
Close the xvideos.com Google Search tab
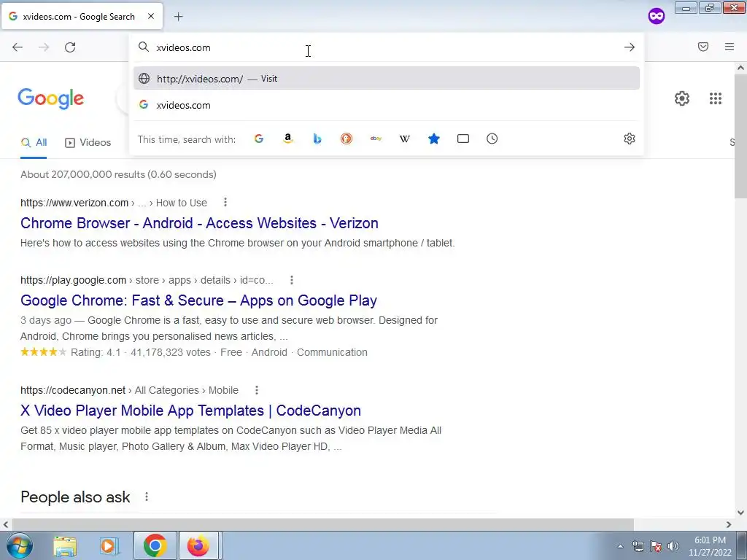tap(151, 16)
